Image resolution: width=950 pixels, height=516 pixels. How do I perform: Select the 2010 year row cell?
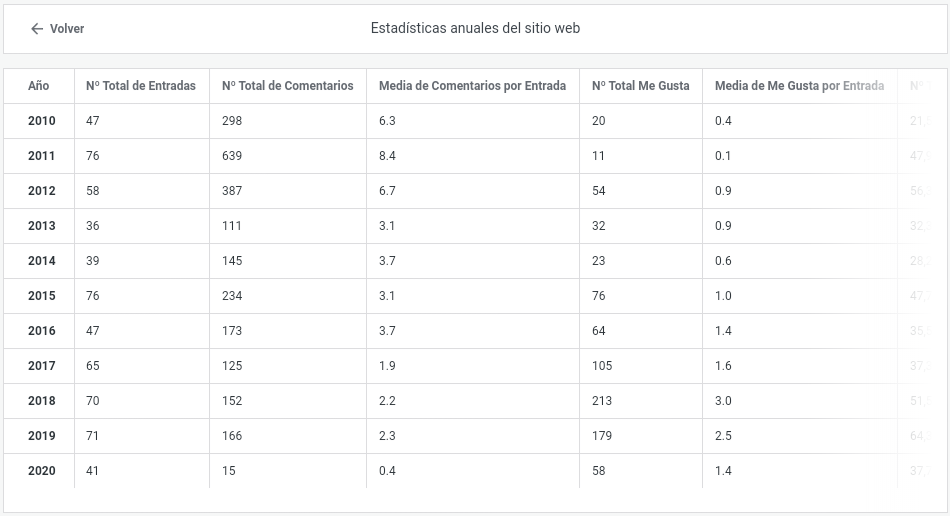[42, 121]
